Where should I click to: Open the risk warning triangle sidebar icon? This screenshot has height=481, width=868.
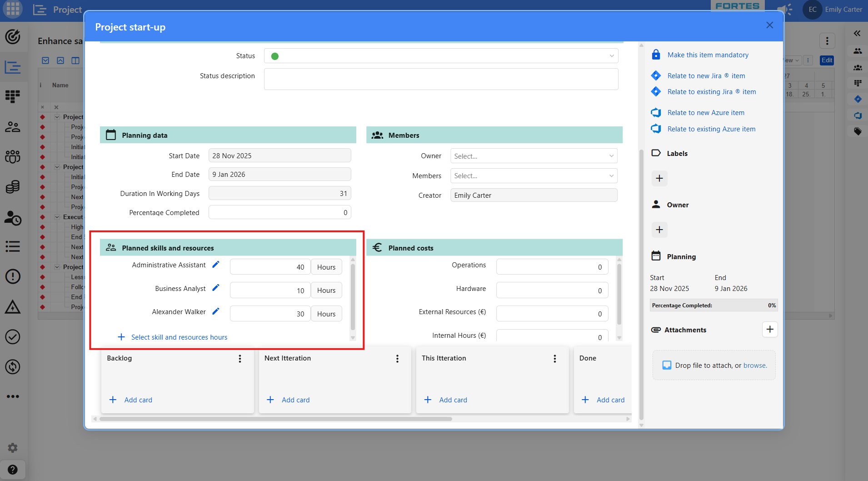coord(13,307)
